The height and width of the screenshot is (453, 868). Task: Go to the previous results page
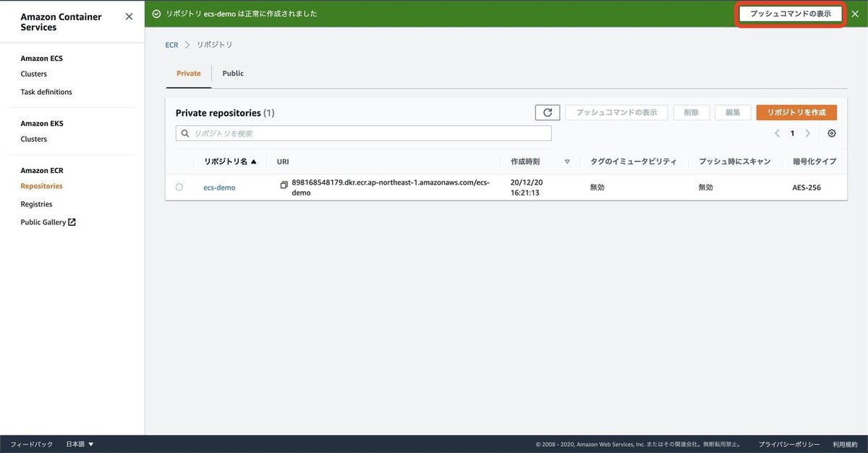coord(777,133)
